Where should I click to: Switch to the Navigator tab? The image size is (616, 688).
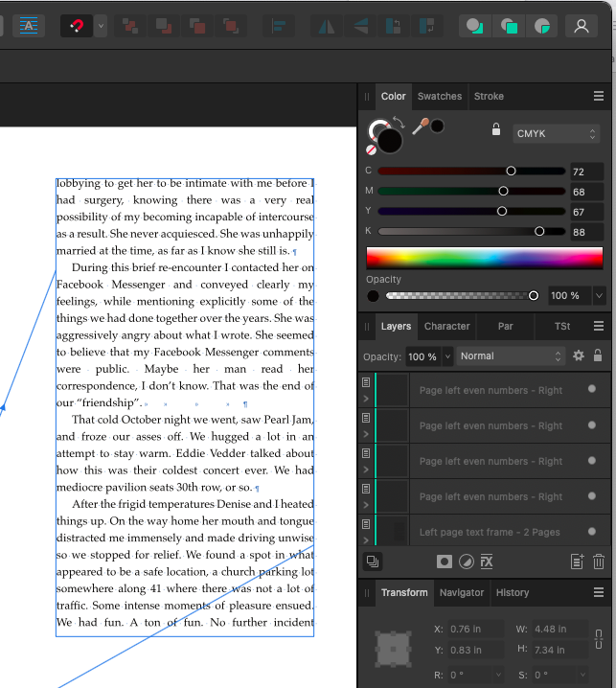[462, 592]
